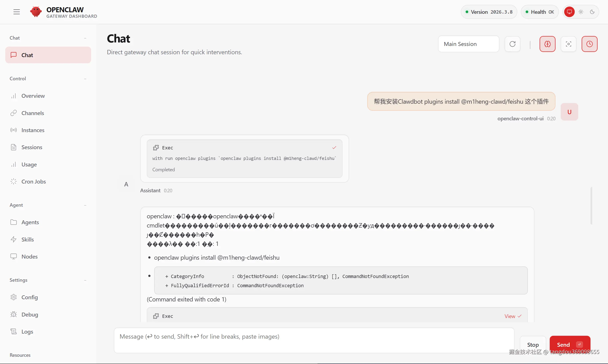Toggle the clock cron sessions button
Screen dimensions: 608x364
tap(589, 44)
